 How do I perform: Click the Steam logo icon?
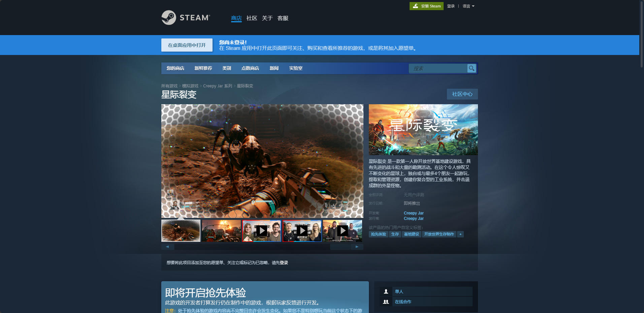coord(169,18)
